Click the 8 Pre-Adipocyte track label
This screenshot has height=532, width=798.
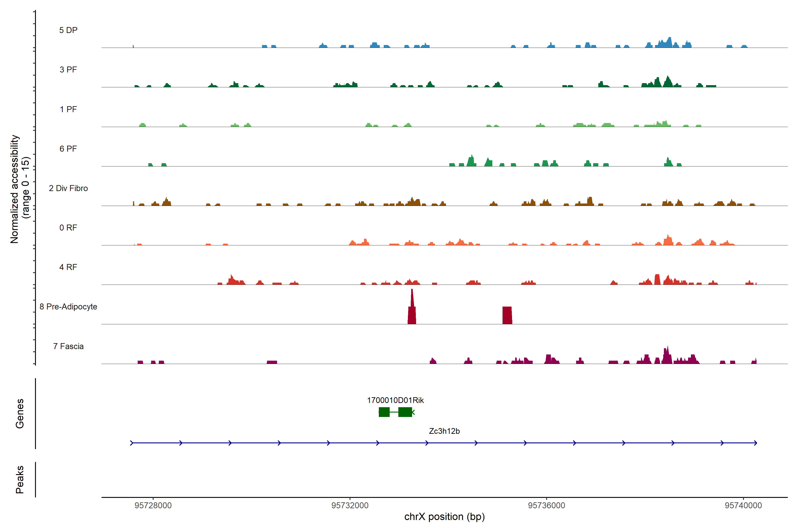68,307
